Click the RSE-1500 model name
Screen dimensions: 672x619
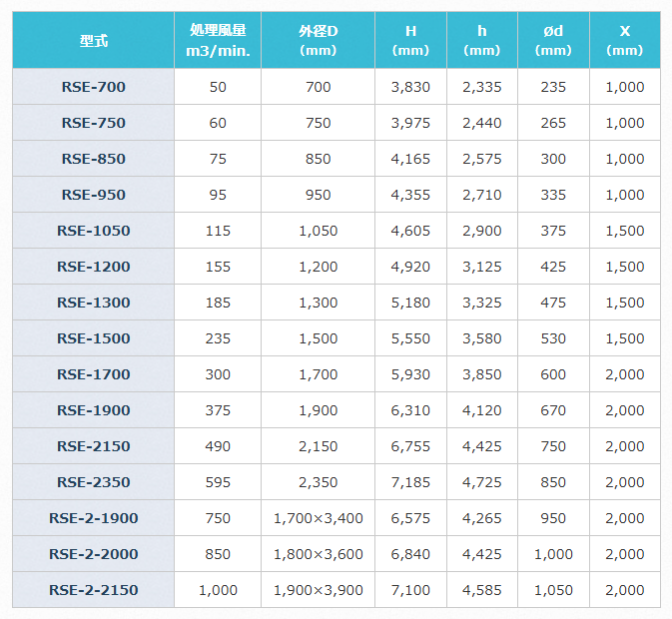pos(93,338)
